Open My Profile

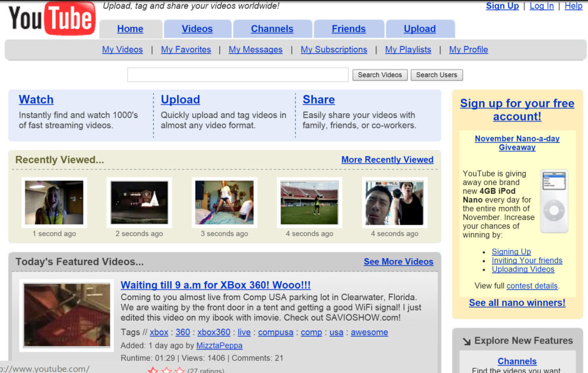point(469,49)
